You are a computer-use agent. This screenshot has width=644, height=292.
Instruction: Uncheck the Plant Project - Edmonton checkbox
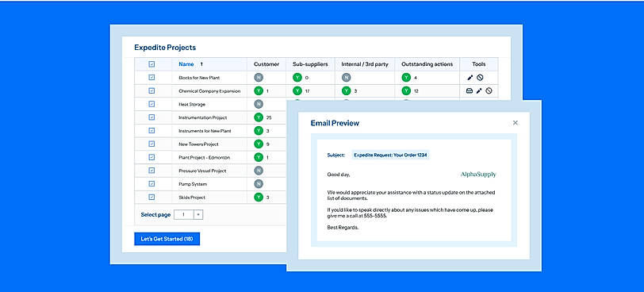coord(151,157)
